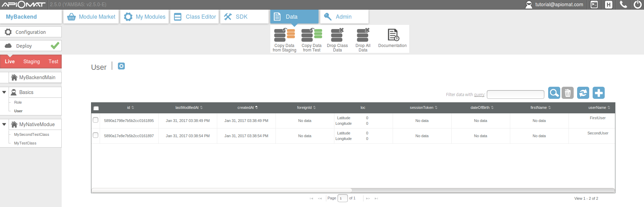Click the user account avatar icon
Screen dimensions: 644x207
click(x=529, y=5)
